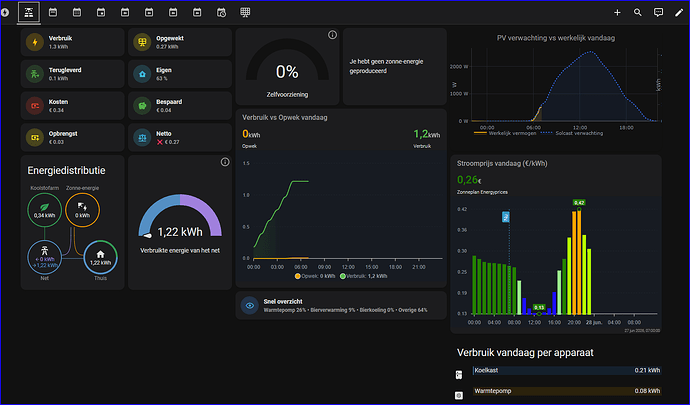
Task: Open the Warmtepomp consumption bar
Action: click(x=567, y=391)
